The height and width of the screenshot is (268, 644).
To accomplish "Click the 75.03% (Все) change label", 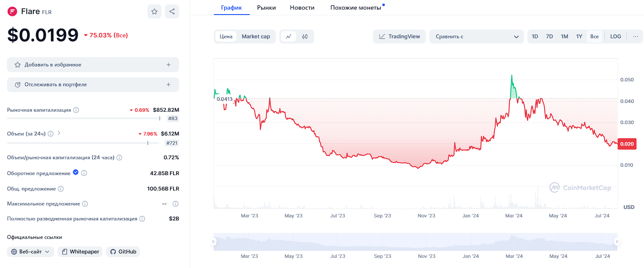I will [x=106, y=35].
